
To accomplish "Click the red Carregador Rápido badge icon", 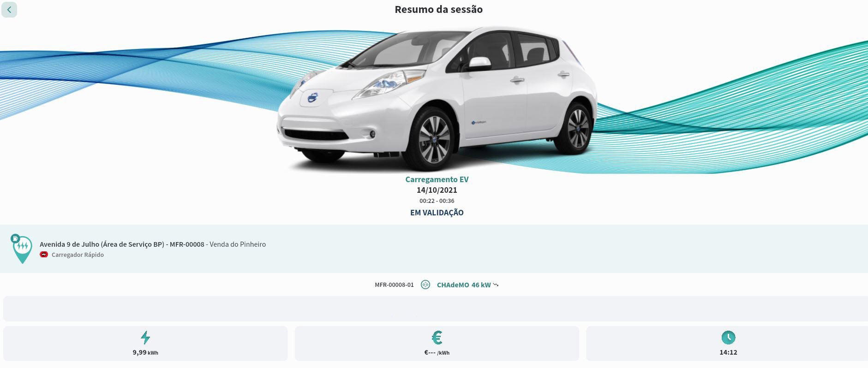I will click(44, 255).
